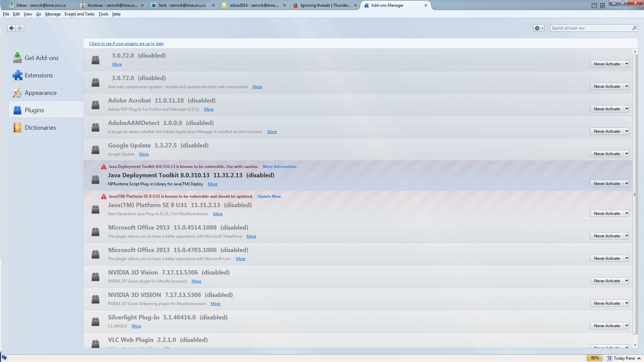Open the Tools menu
Screen dimensions: 644x362
pyautogui.click(x=103, y=14)
